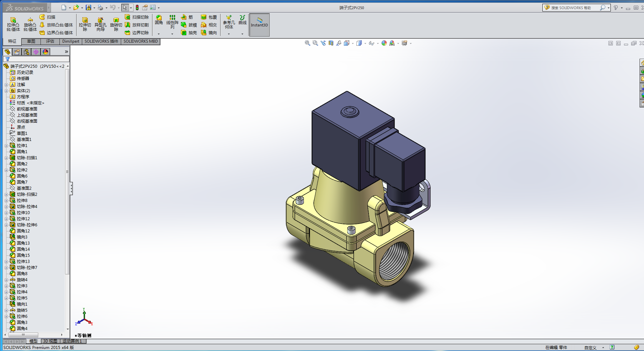Click the Rebuild traffic light icon
This screenshot has height=351, width=644.
click(x=137, y=7)
